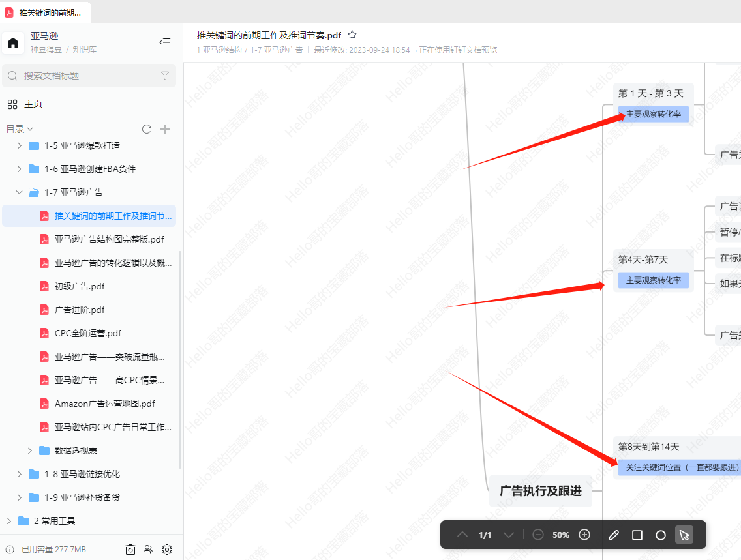The height and width of the screenshot is (560, 741).
Task: Open the search filter icon
Action: (166, 76)
